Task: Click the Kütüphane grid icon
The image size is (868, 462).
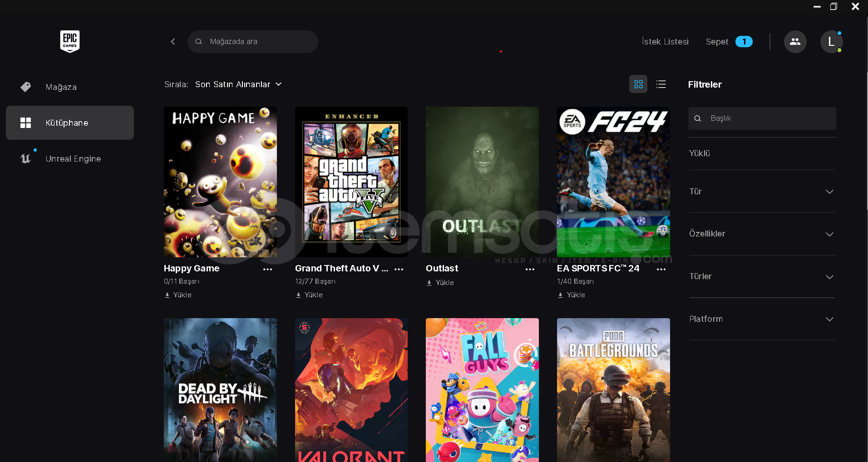Action: [26, 123]
